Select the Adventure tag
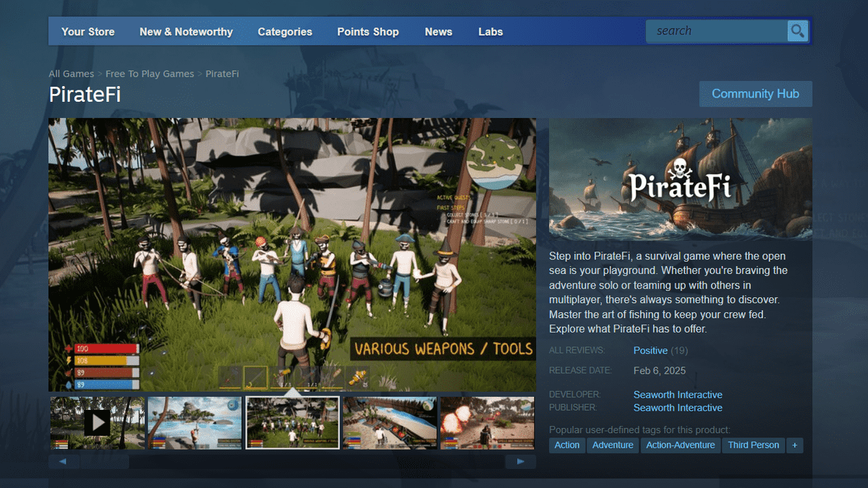The height and width of the screenshot is (488, 868). pos(613,445)
